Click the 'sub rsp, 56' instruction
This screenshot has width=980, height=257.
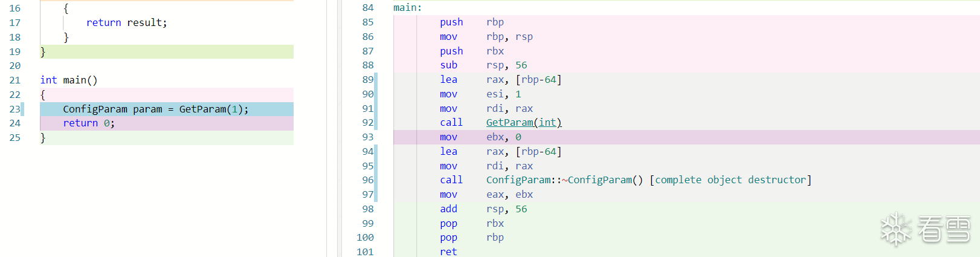tap(483, 65)
